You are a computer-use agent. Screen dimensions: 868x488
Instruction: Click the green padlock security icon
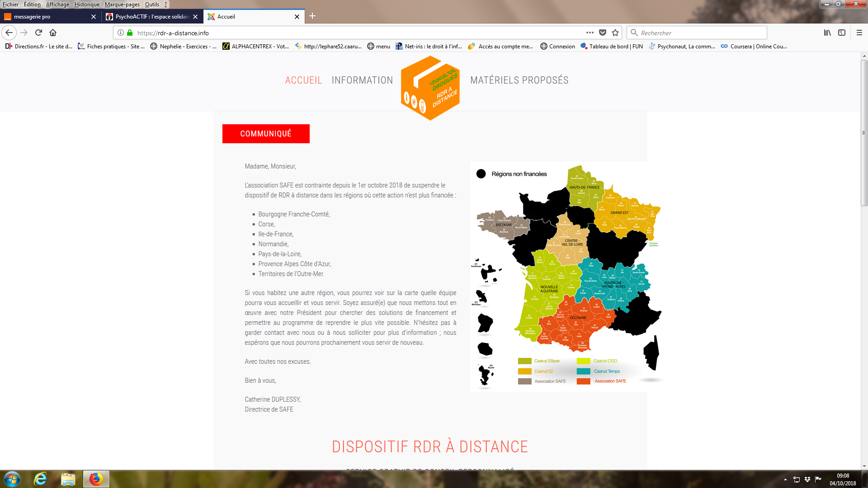(x=130, y=33)
